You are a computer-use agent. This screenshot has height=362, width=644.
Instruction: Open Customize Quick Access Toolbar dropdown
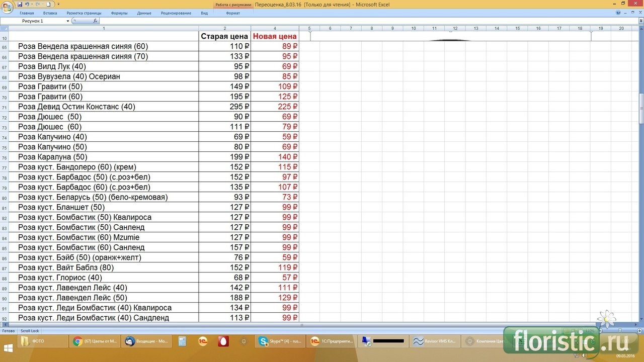coord(59,4)
